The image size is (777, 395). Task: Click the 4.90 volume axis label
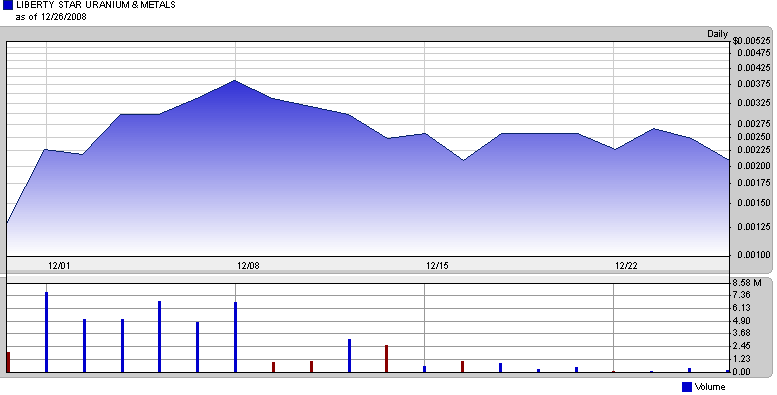click(742, 321)
